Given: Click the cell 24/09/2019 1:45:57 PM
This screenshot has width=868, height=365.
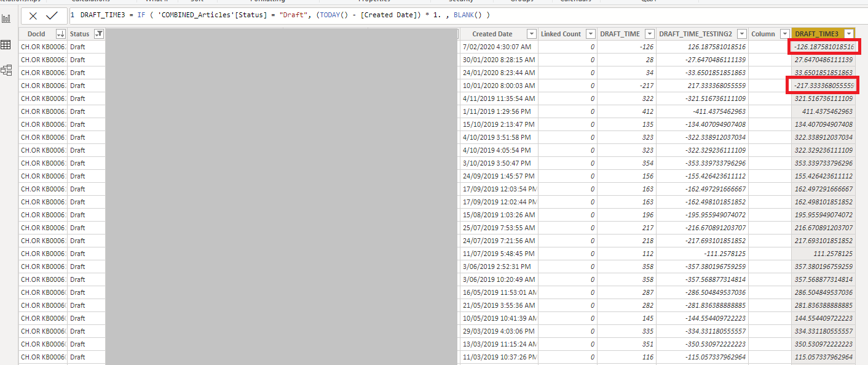Looking at the screenshot, I should (499, 176).
